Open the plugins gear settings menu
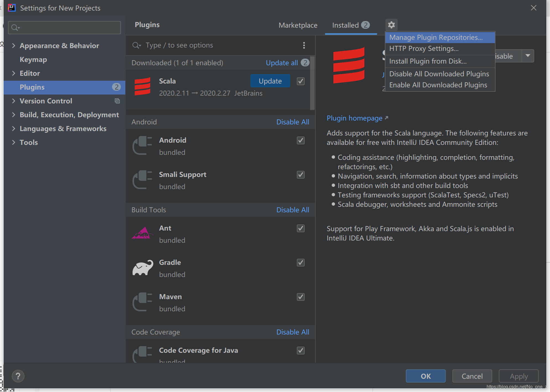 tap(391, 25)
